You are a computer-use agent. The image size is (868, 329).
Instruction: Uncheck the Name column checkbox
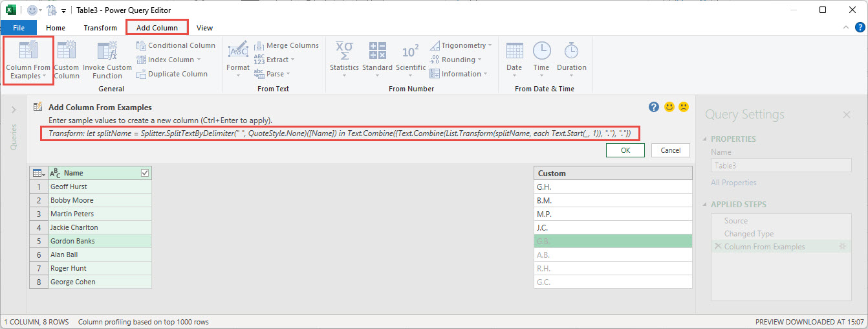click(144, 173)
